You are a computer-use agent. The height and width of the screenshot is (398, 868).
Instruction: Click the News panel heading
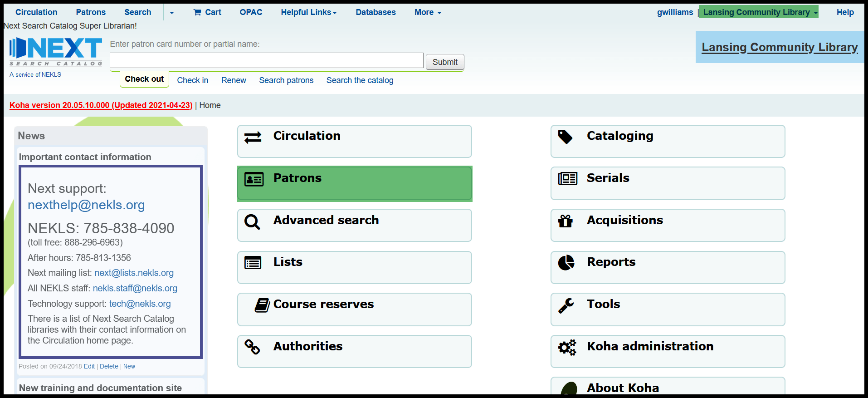coord(31,136)
